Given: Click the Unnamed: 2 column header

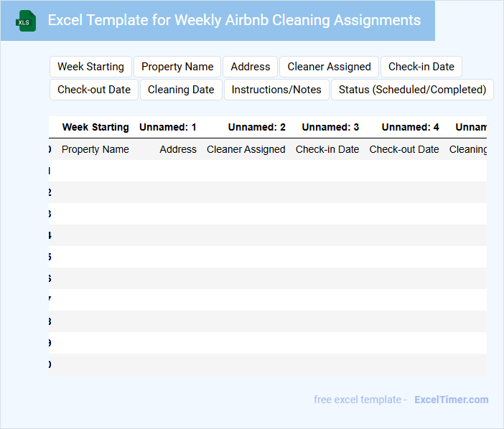Looking at the screenshot, I should [257, 127].
